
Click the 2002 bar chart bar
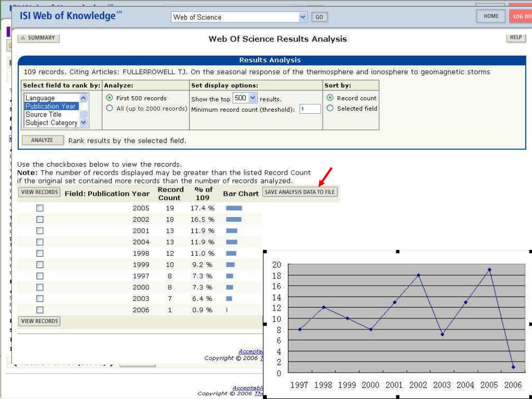click(x=234, y=220)
